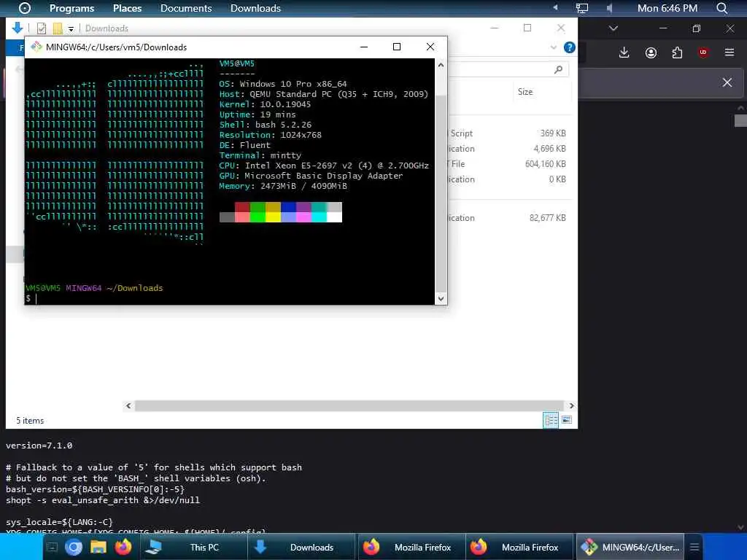Image resolution: width=747 pixels, height=560 pixels.
Task: Click the Properties checkmark icon in Explorer quick access toolbar
Action: [42, 28]
